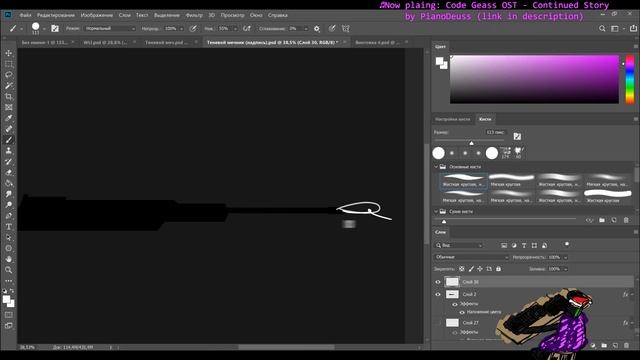
Task: Click the hue spectrum slider strip
Action: pyautogui.click(x=630, y=79)
